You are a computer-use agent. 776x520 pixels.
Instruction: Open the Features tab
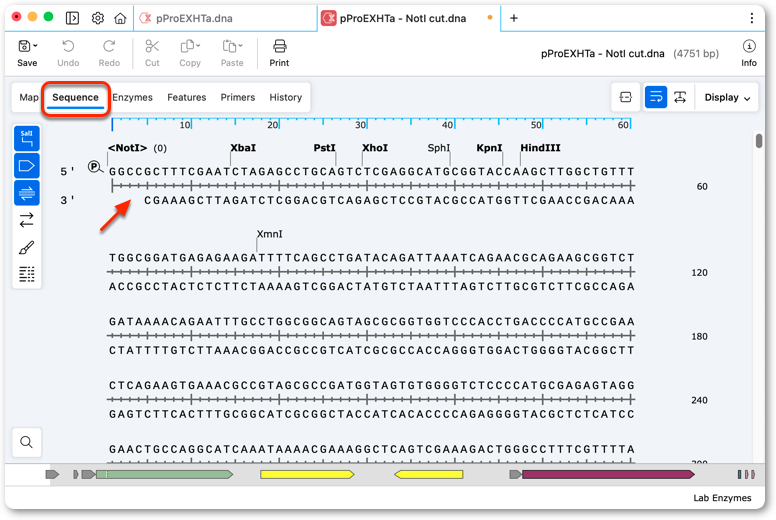pos(187,97)
